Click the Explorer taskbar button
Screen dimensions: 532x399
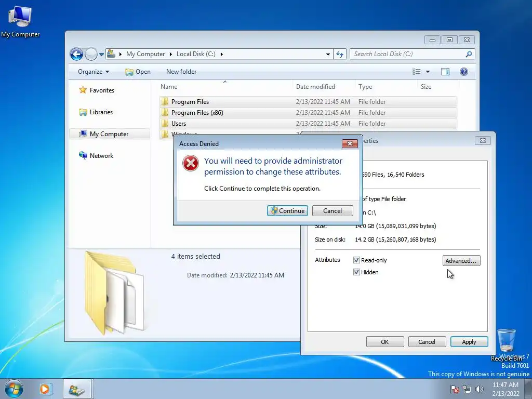pyautogui.click(x=77, y=389)
